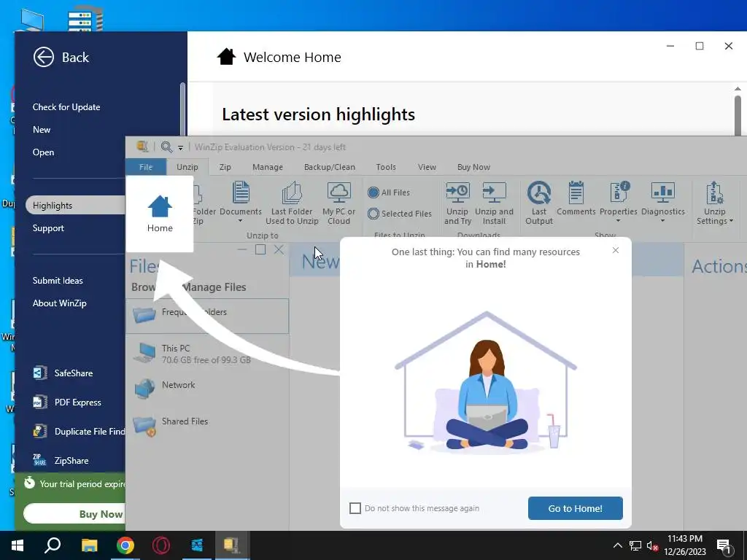Open File Explorer from the taskbar
This screenshot has width=747, height=560.
[89, 545]
